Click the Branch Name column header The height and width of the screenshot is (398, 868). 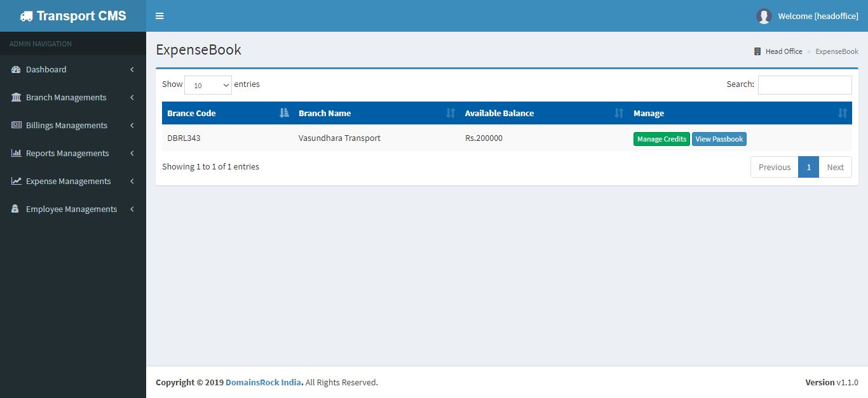[x=377, y=113]
